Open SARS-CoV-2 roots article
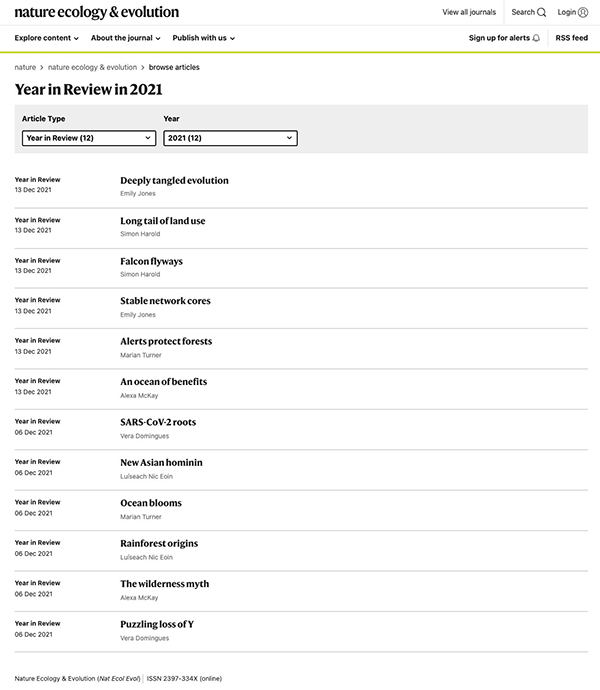The height and width of the screenshot is (690, 600). tap(158, 422)
